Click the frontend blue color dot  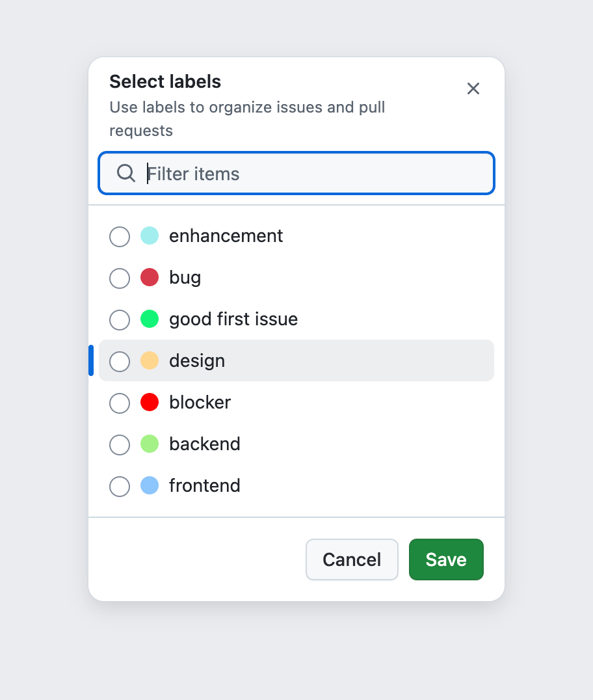click(x=150, y=485)
